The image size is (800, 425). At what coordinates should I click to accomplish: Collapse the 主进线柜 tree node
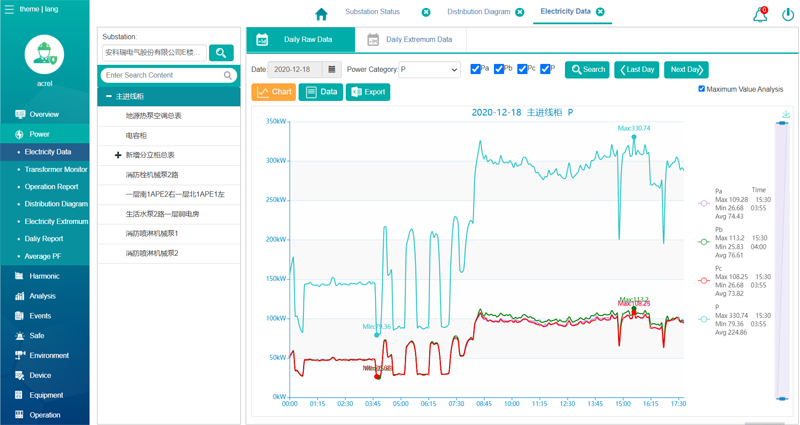tap(109, 96)
